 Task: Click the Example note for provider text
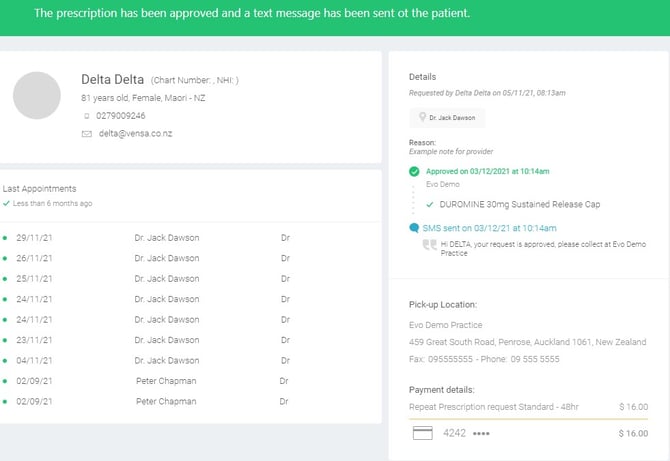pos(451,152)
